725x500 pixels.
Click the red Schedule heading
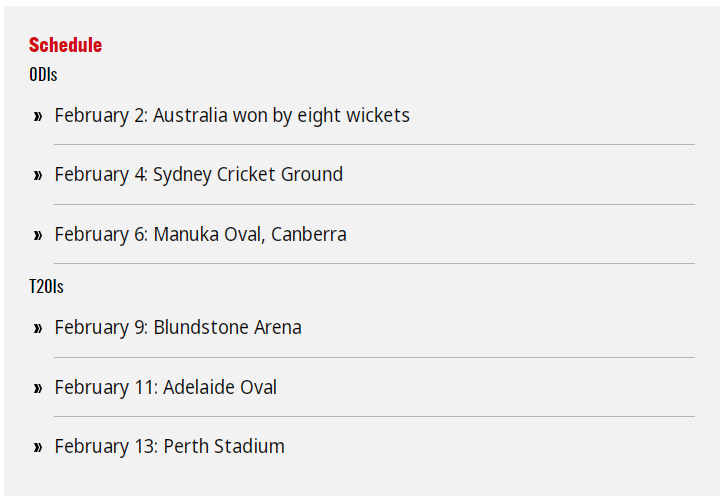click(x=65, y=45)
